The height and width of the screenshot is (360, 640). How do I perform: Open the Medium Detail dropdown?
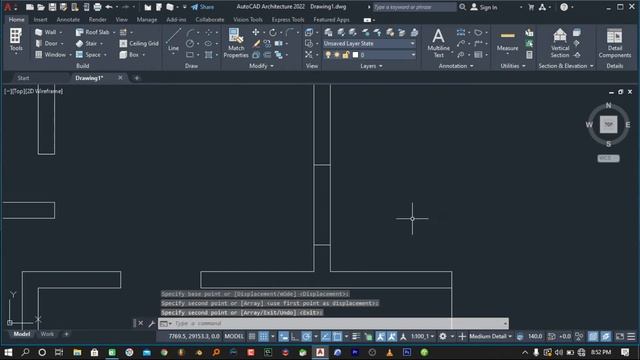pos(491,336)
